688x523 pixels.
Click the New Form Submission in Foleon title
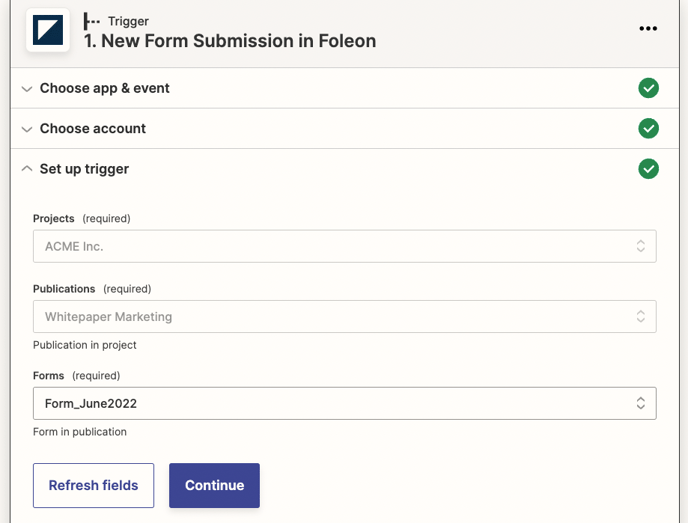[x=230, y=41]
